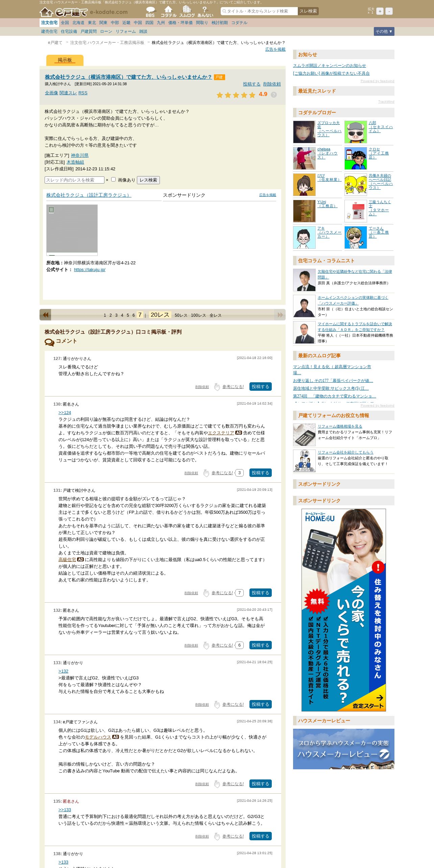Click the 広告を掲載 link near breadcrumb
Viewport: 434px width, 868px height.
[x=275, y=49]
